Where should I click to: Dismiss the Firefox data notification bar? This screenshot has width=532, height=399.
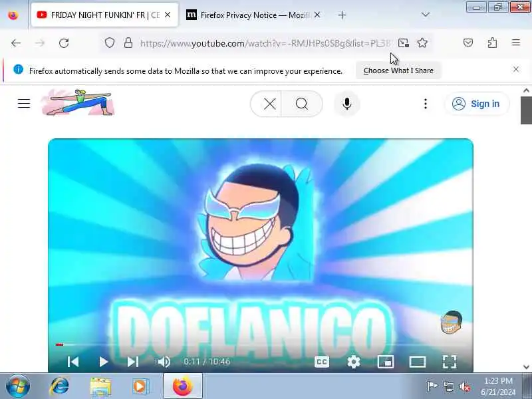516,70
